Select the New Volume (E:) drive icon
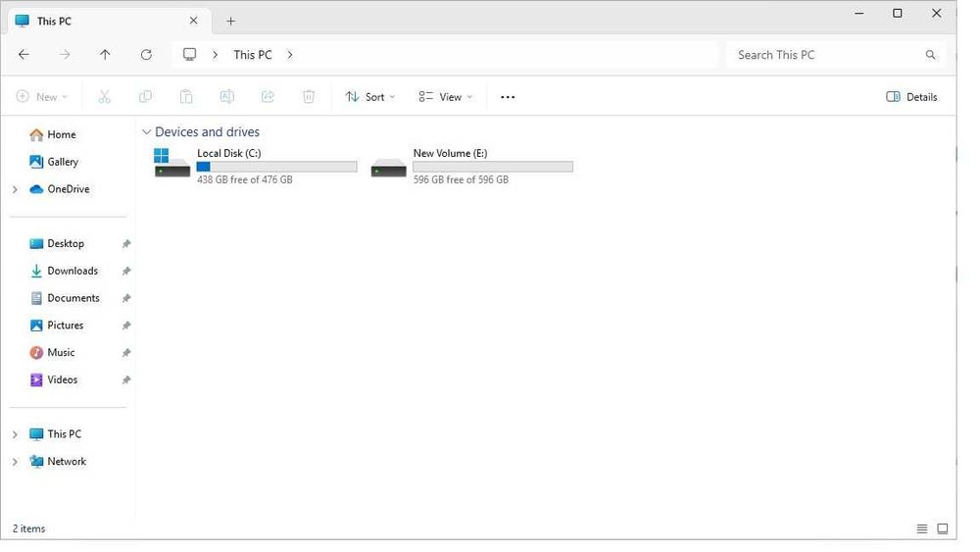Screen dimensions: 980x552 coord(388,168)
